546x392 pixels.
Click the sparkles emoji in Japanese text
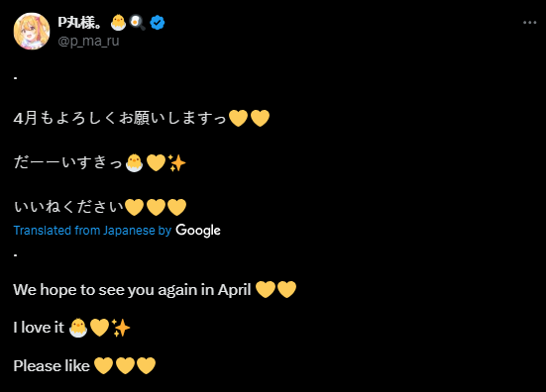tap(177, 162)
